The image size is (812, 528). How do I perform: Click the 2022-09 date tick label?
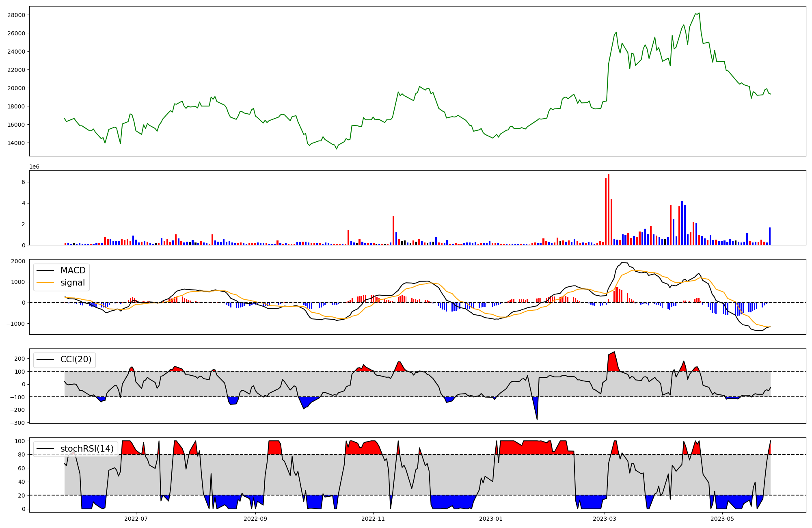coord(255,519)
